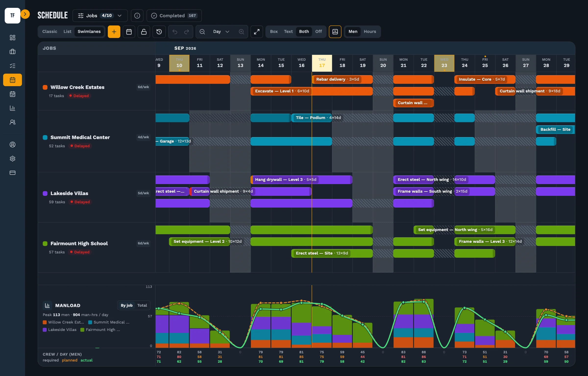Click Summit Medical 4d/wk workweek badge
This screenshot has width=588, height=376.
click(143, 137)
